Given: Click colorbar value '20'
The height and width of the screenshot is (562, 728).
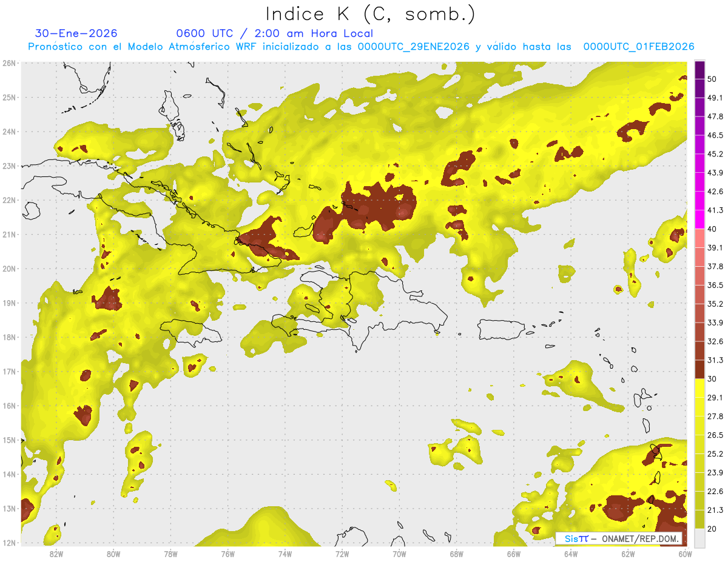Looking at the screenshot, I should (x=712, y=529).
